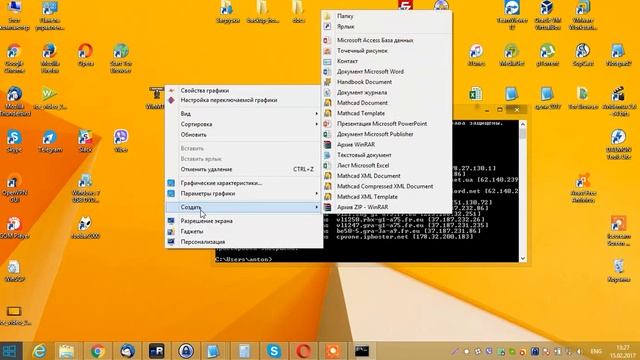
Task: Open Персонализация from context menu
Action: tap(244, 242)
